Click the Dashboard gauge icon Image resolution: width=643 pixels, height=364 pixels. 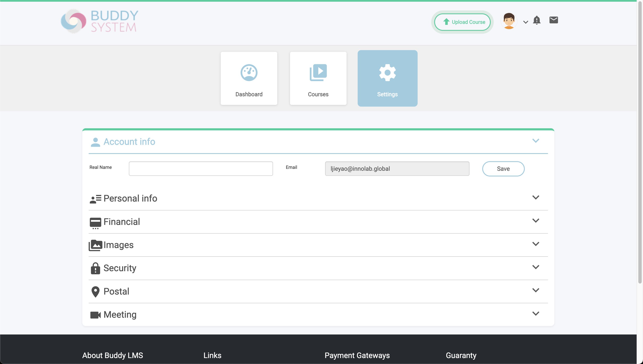click(249, 73)
